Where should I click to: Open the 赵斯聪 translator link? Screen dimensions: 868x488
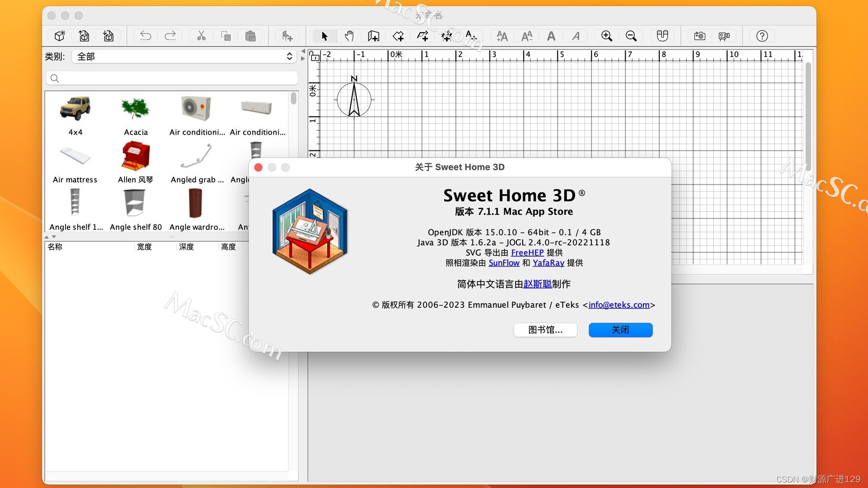(538, 284)
